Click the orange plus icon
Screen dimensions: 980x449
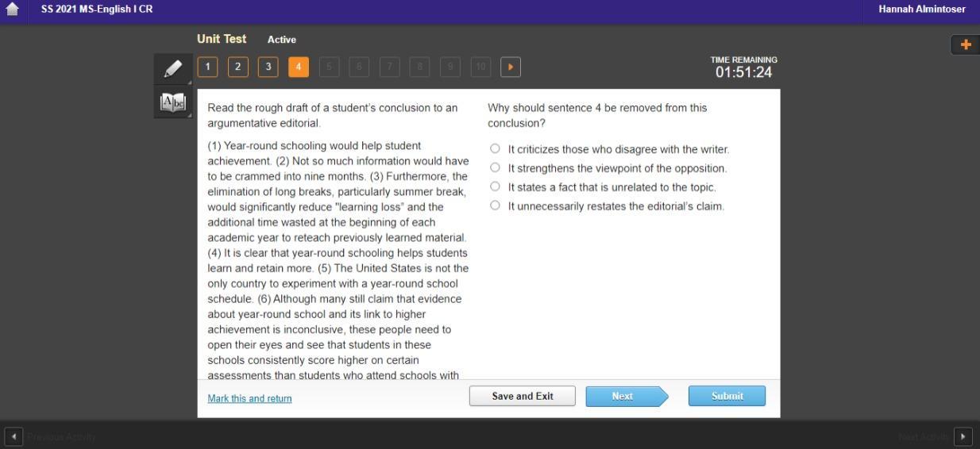[x=965, y=44]
